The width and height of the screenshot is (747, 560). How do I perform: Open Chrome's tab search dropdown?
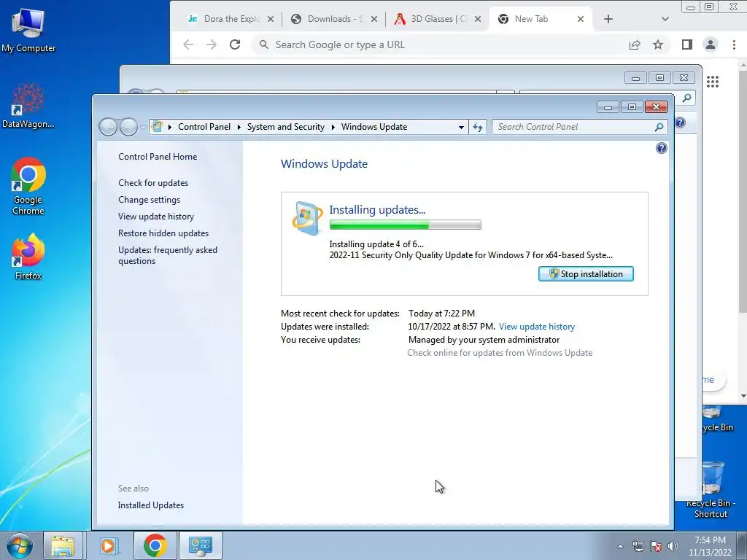coord(665,19)
